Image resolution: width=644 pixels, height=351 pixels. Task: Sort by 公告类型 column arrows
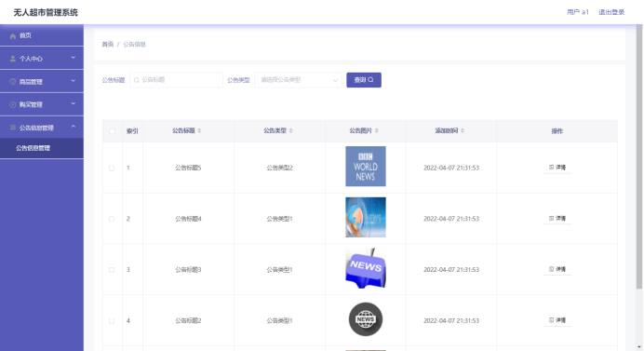[x=290, y=130]
